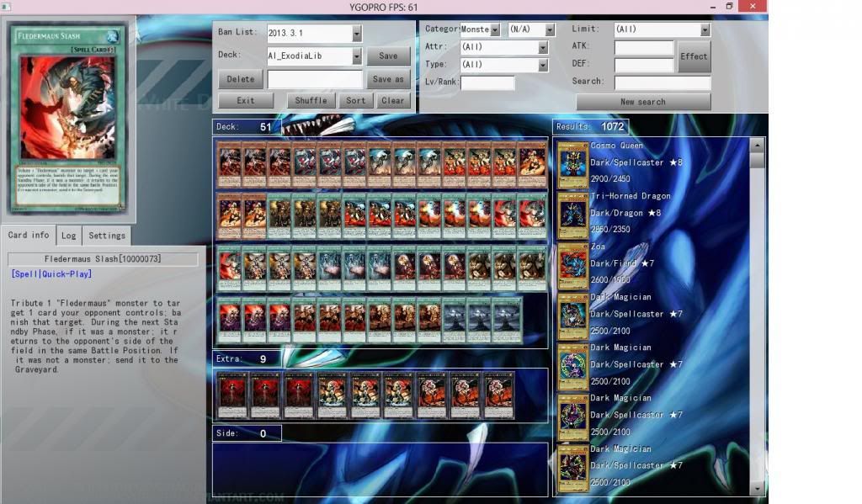
Task: Exit the deck editor
Action: coord(245,101)
